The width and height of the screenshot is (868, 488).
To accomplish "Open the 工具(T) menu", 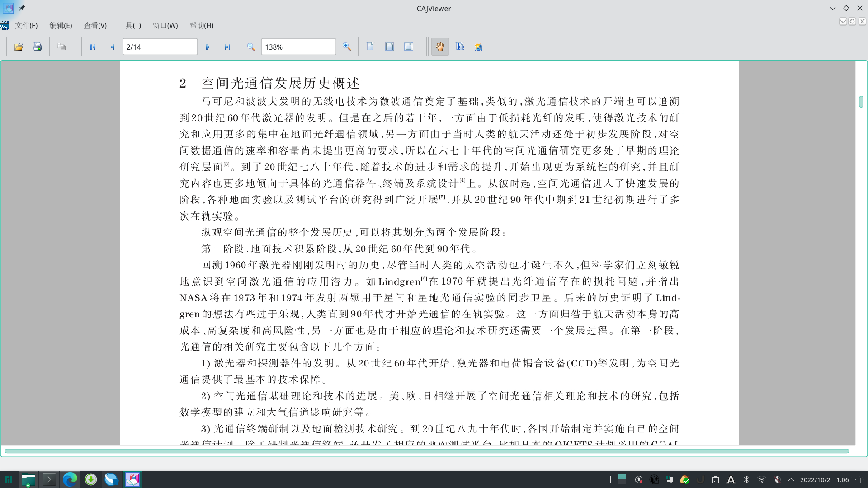I will click(129, 25).
